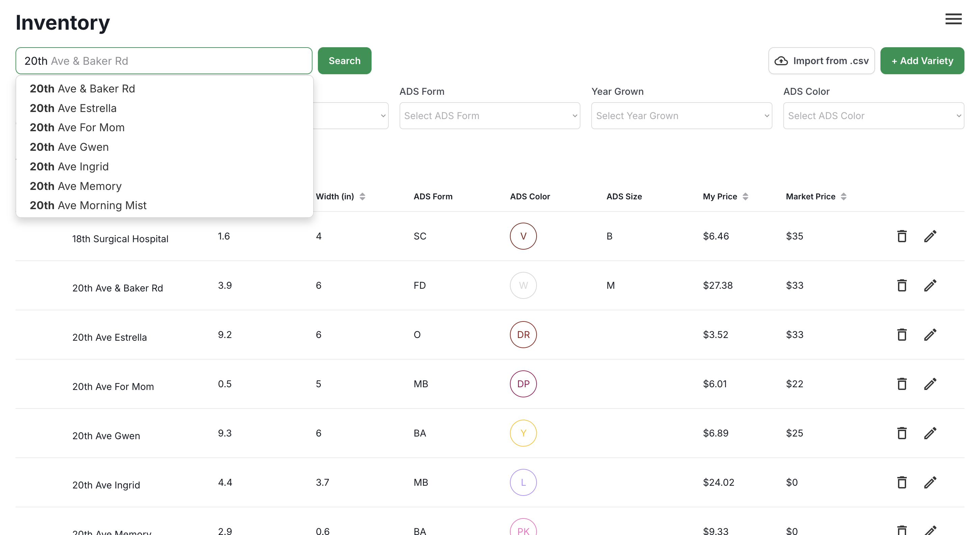The image size is (980, 535).
Task: Sort by Width (in) column arrows
Action: 362,197
